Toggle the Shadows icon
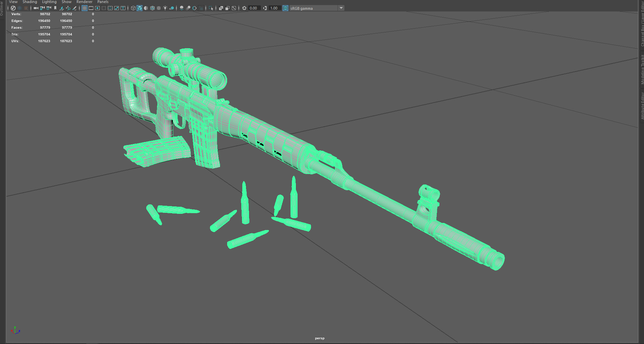Viewport: 644px width, 344px height. coord(172,8)
